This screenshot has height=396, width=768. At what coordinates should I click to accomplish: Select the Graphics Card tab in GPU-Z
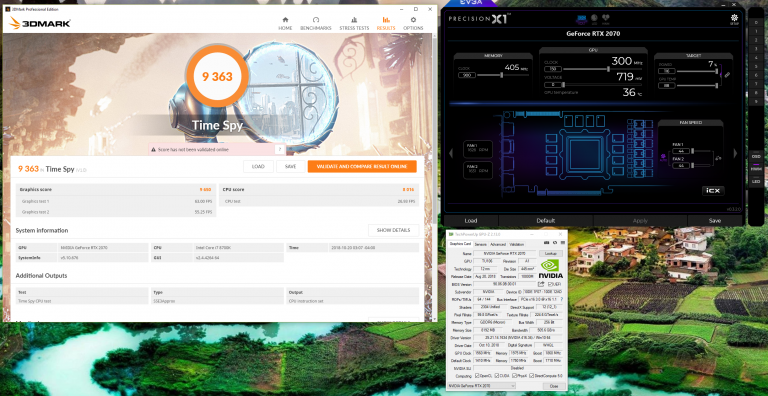pos(460,244)
